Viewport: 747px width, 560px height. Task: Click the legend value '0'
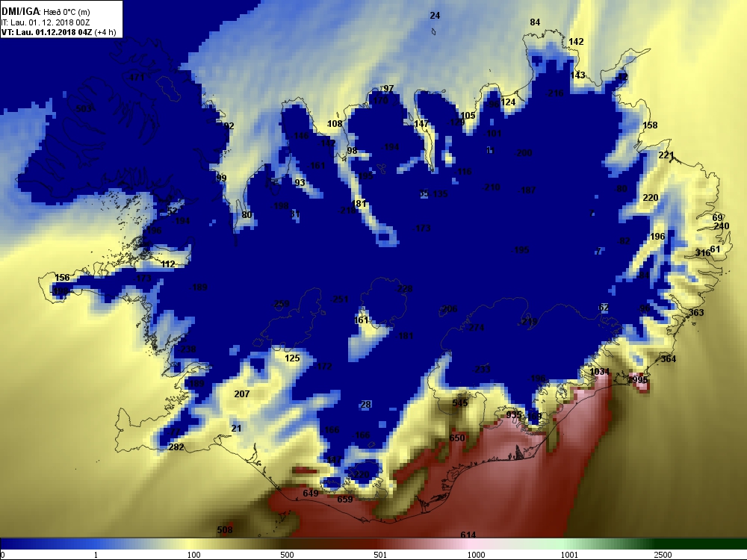click(2, 555)
